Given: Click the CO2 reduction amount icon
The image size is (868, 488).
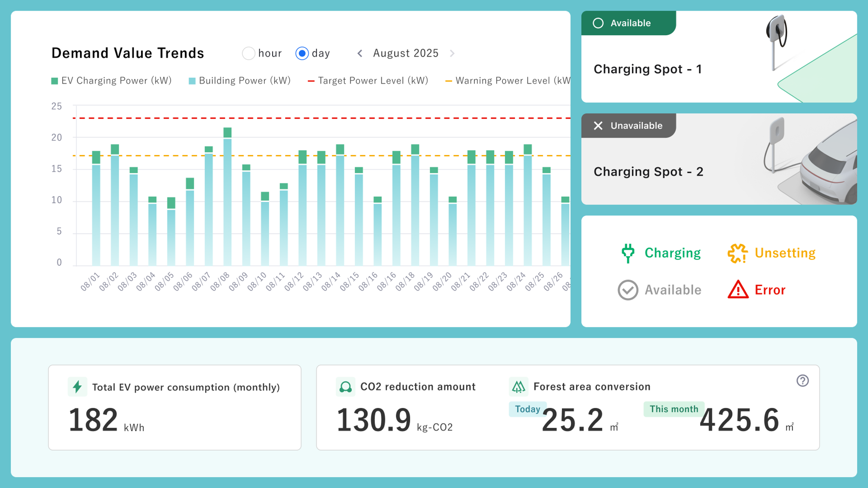Looking at the screenshot, I should coord(345,387).
